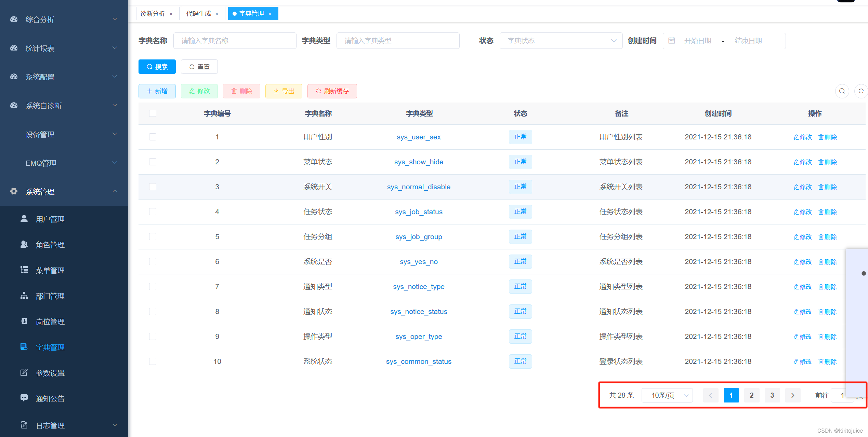This screenshot has width=868, height=437.
Task: Go to pagination page 3
Action: click(x=772, y=395)
